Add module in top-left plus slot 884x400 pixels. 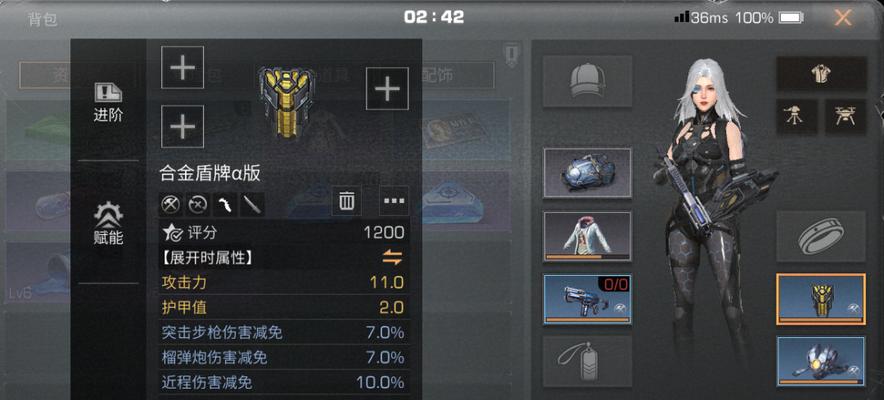pyautogui.click(x=183, y=68)
